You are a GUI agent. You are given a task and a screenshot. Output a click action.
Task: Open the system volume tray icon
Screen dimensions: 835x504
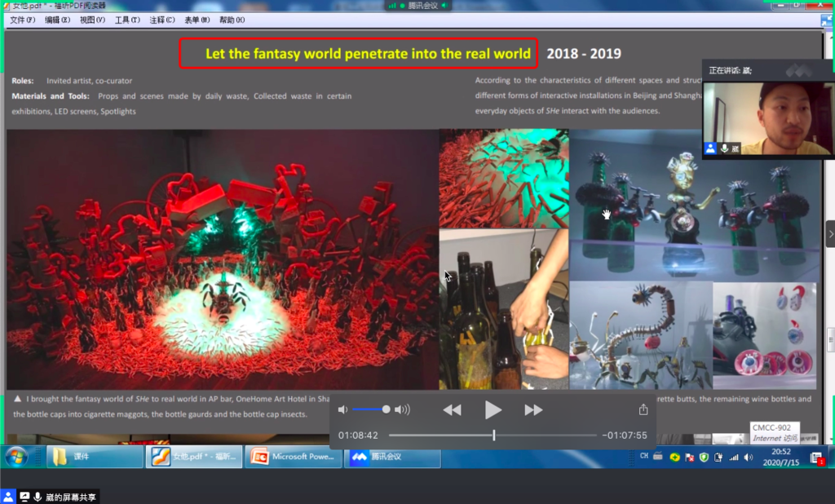749,458
